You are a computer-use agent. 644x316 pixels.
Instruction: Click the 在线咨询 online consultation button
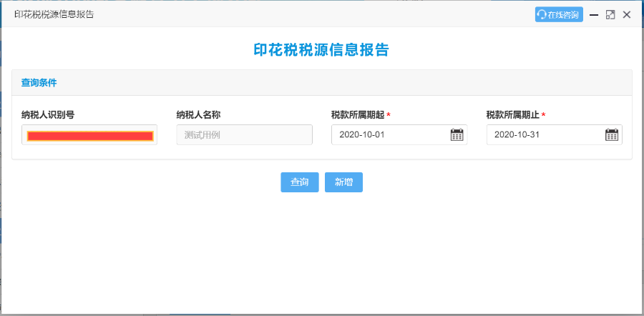559,15
